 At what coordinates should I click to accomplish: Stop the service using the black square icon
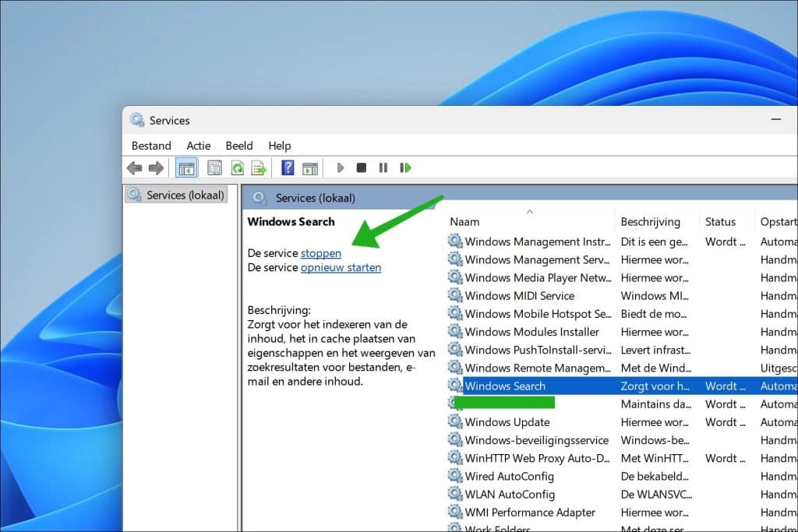pos(361,167)
